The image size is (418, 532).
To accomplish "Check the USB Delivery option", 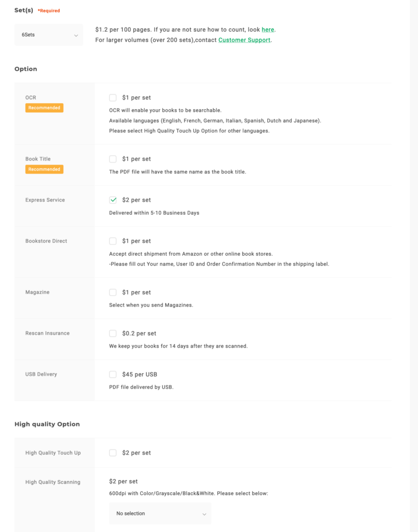I will click(x=113, y=375).
